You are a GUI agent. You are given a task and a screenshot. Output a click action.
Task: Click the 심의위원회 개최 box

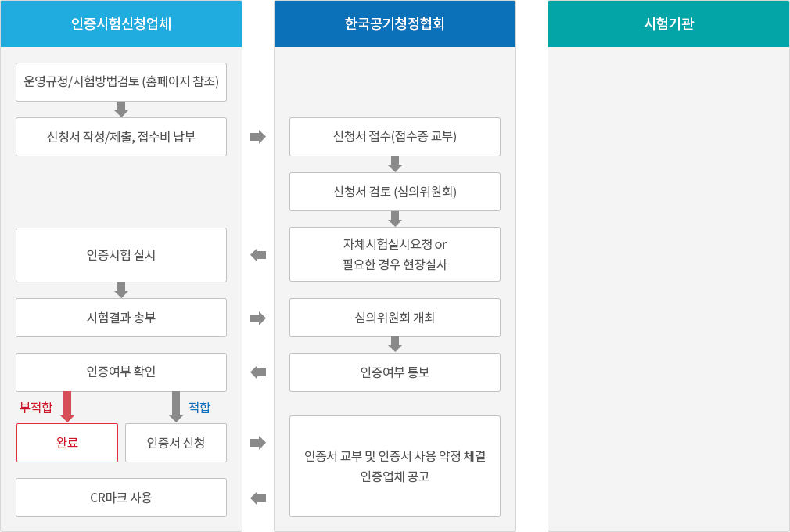point(394,318)
